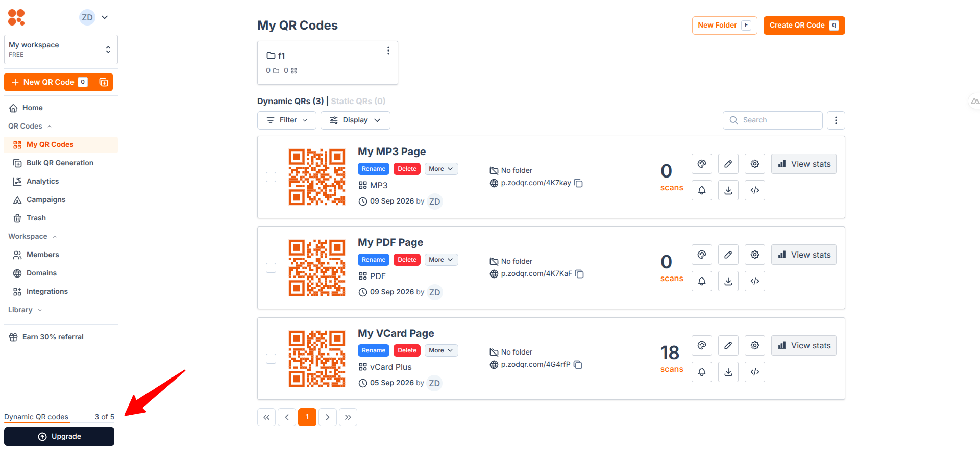Collapse the QR Codes sidebar section
This screenshot has height=454, width=980.
click(x=30, y=126)
